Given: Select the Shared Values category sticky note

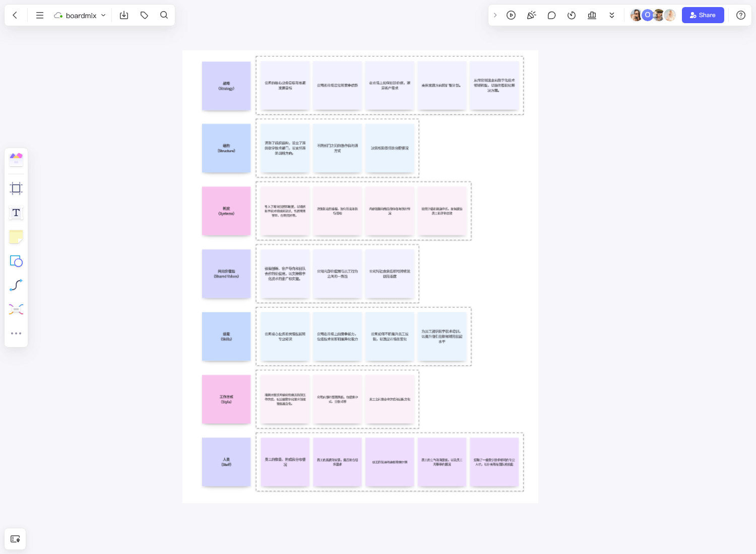Looking at the screenshot, I should 226,274.
